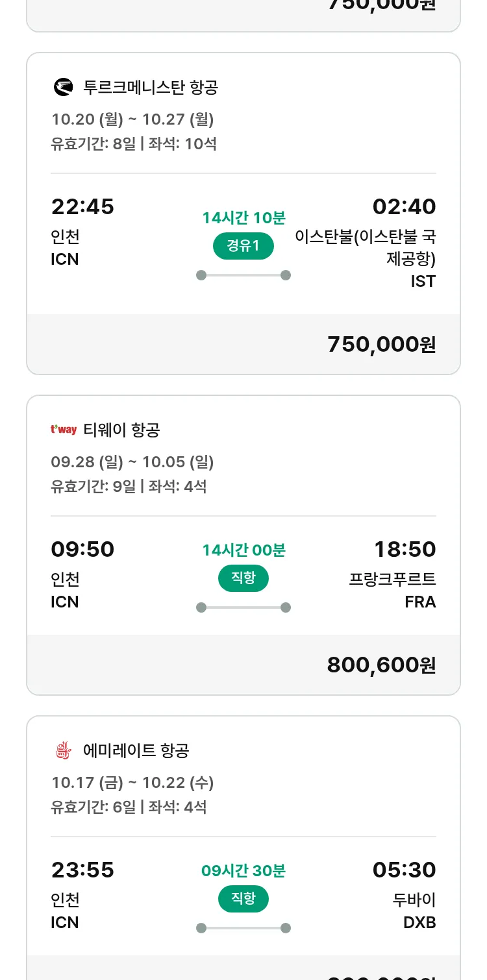Open the 투르크메니스탄 항공 flight title
The height and width of the screenshot is (980, 487).
151,87
